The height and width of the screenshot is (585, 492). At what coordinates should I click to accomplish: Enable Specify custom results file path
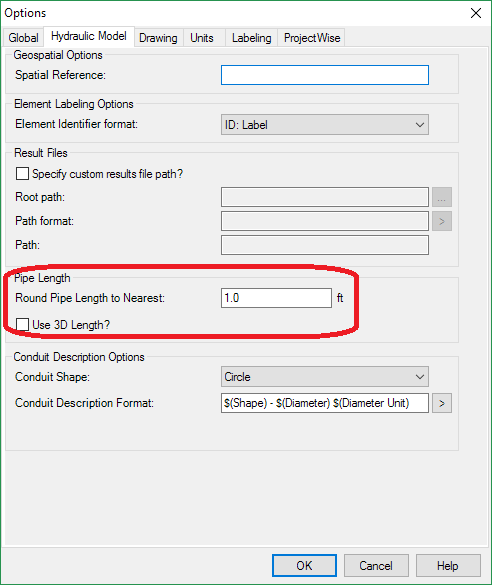(x=22, y=173)
